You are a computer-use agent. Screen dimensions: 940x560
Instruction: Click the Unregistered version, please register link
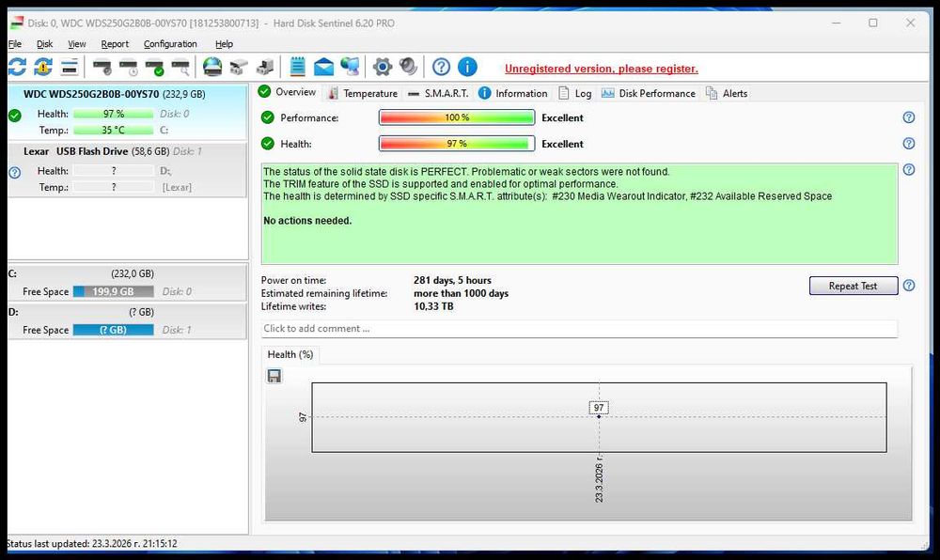[x=602, y=69]
